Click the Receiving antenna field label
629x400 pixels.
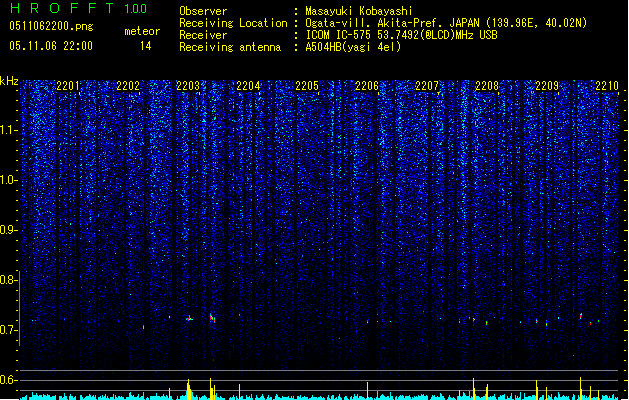(230, 47)
